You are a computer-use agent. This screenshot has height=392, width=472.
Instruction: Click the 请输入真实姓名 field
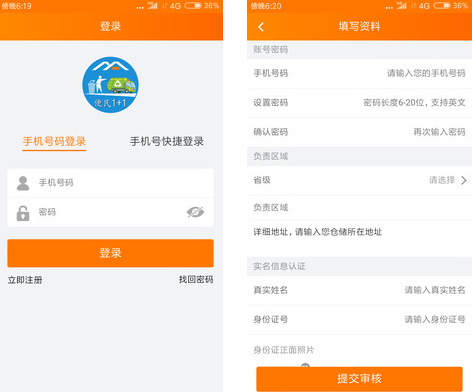point(359,290)
